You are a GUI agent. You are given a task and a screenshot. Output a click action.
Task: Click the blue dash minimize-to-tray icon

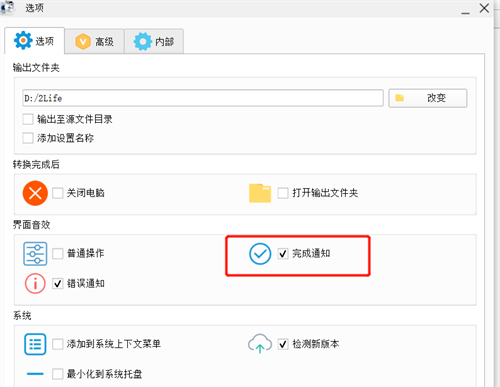tap(35, 374)
